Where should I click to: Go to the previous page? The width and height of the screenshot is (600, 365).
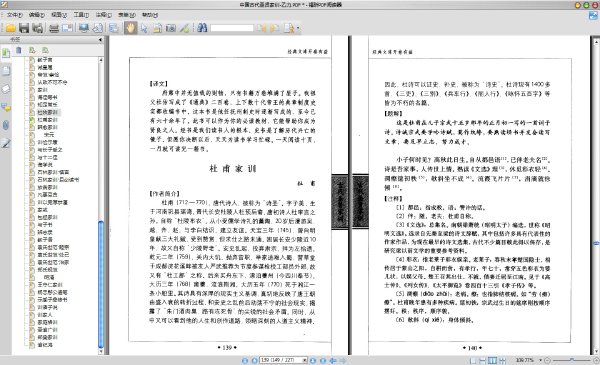(254, 360)
